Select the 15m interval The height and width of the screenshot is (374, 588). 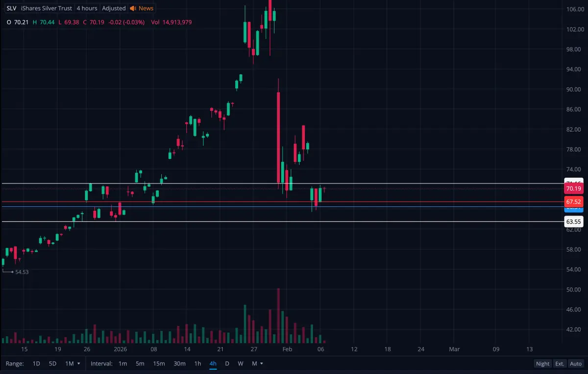click(159, 364)
